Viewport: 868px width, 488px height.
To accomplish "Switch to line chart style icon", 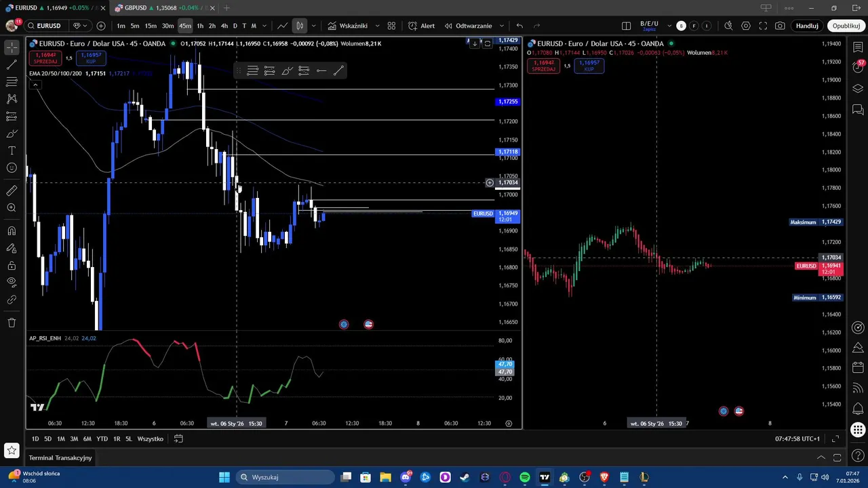I will [282, 26].
